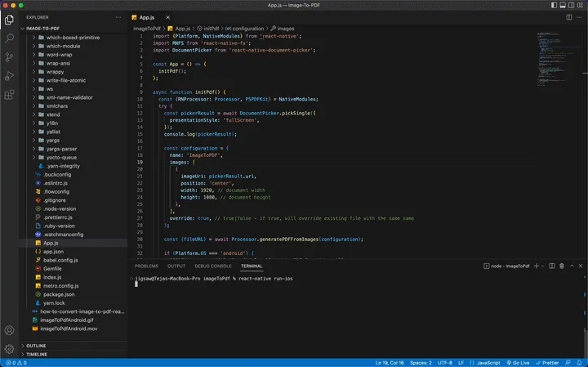
Task: Click the LF end of line selector
Action: tap(461, 363)
